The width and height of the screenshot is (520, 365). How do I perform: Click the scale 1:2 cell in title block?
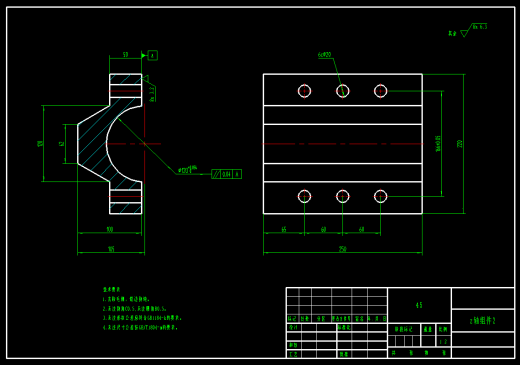(443, 341)
